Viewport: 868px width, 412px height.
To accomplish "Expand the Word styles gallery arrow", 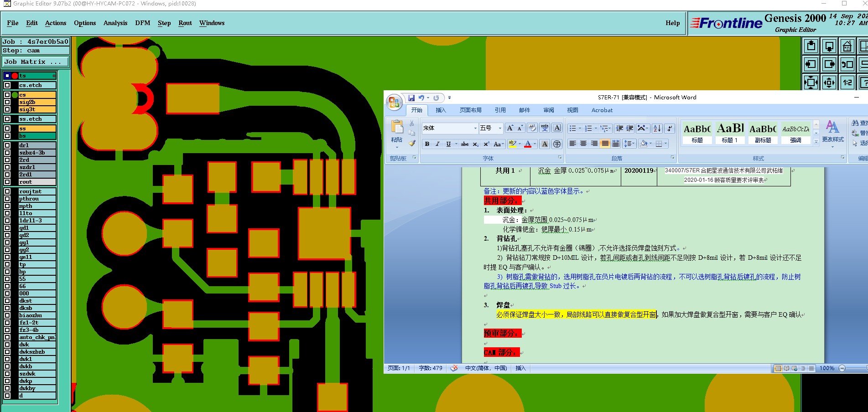I will (x=816, y=142).
